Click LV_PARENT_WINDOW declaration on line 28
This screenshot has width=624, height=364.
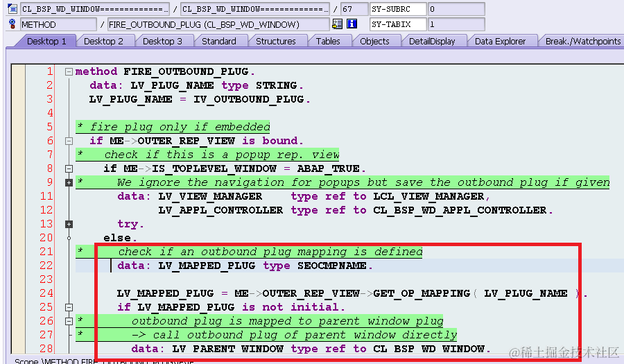[x=228, y=349]
